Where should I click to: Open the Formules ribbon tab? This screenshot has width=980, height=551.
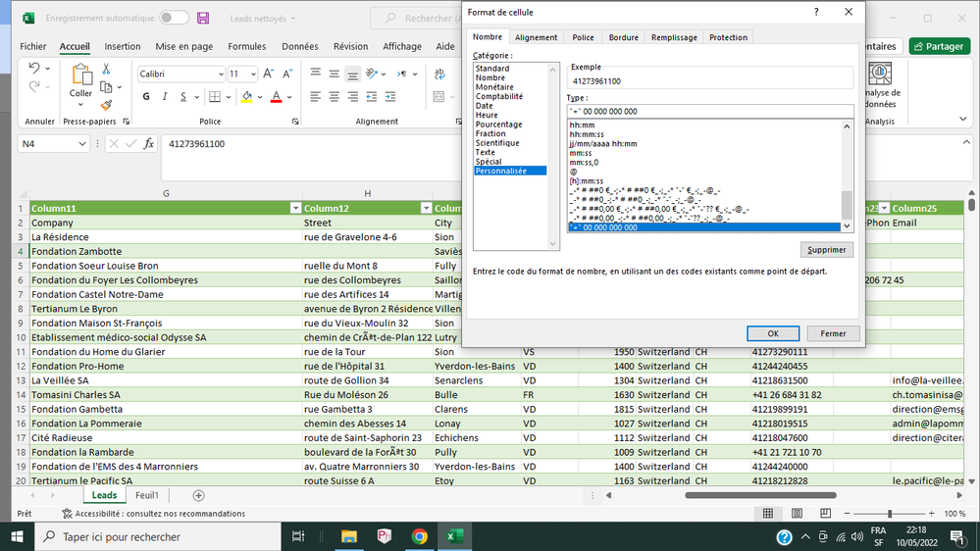[247, 46]
